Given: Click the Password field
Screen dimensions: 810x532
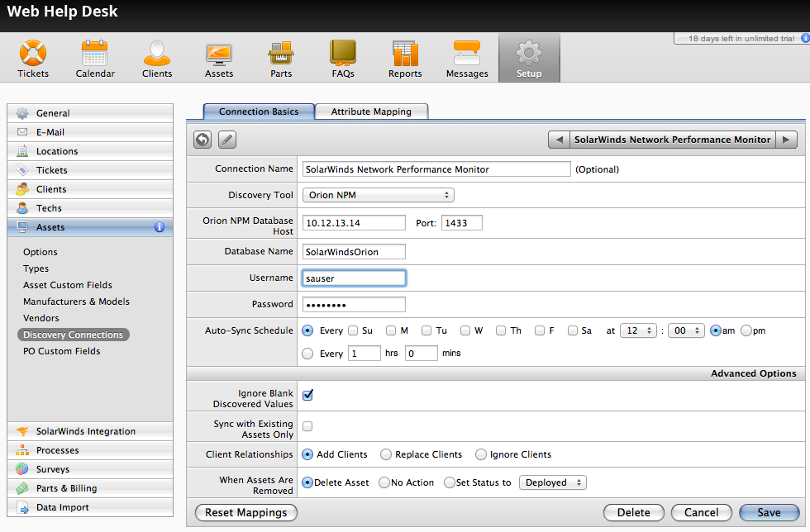Looking at the screenshot, I should 354,305.
